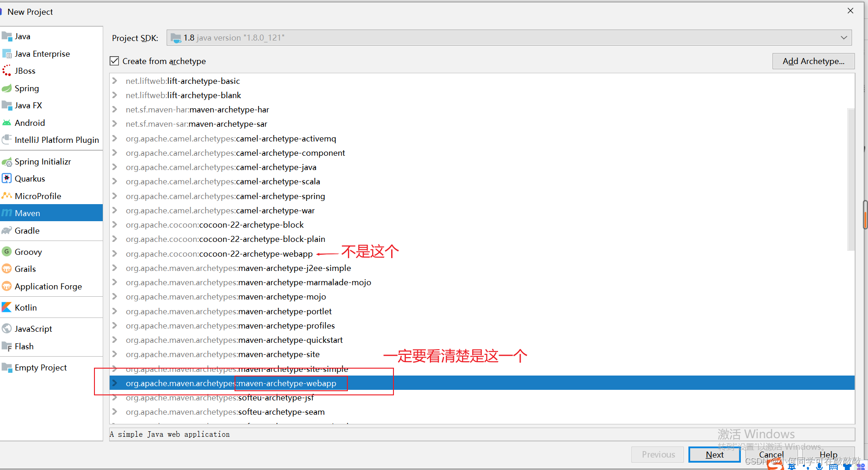
Task: Toggle the Create from archetype checkbox
Action: (x=114, y=60)
